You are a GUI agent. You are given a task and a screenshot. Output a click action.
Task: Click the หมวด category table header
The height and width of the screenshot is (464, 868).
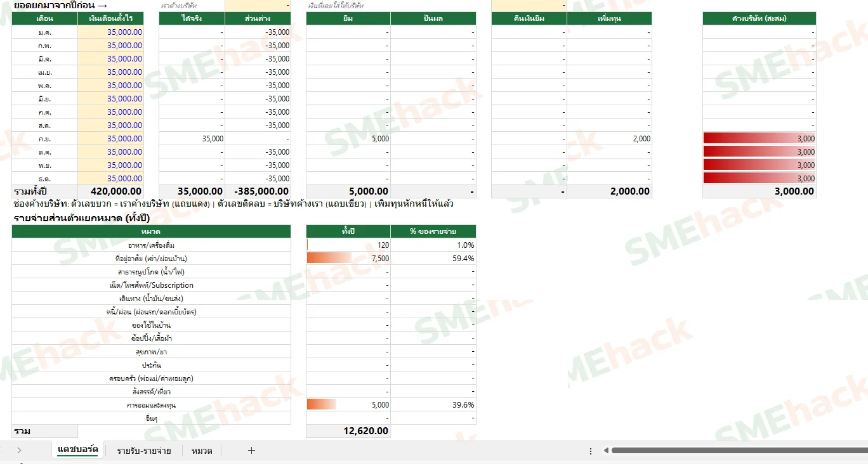tap(151, 231)
